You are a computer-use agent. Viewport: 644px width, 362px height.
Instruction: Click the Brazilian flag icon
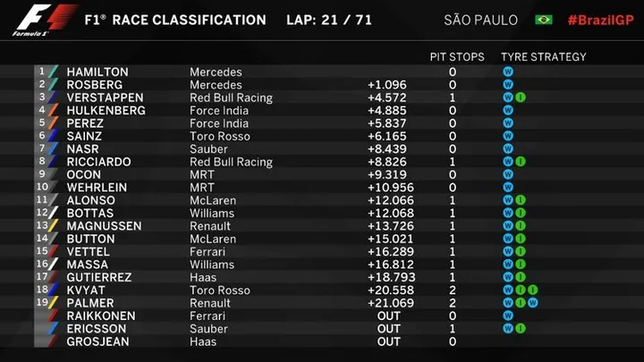click(544, 20)
